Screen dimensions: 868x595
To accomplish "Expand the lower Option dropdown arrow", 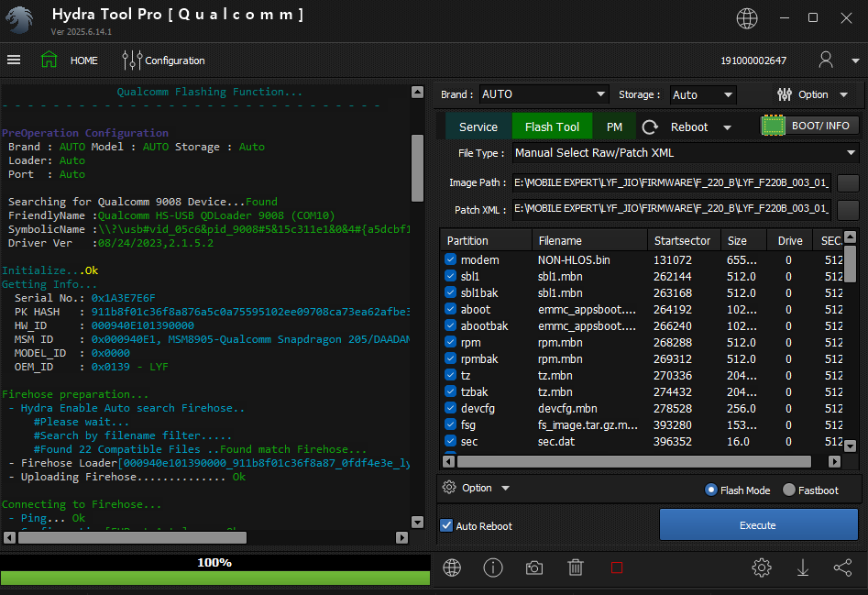I will tap(505, 488).
